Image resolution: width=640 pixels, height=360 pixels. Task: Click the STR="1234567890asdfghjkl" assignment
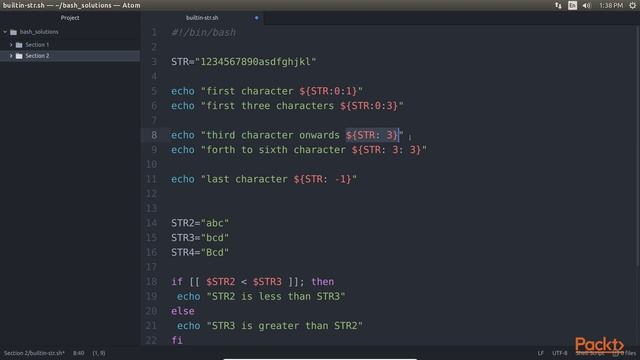coord(243,62)
